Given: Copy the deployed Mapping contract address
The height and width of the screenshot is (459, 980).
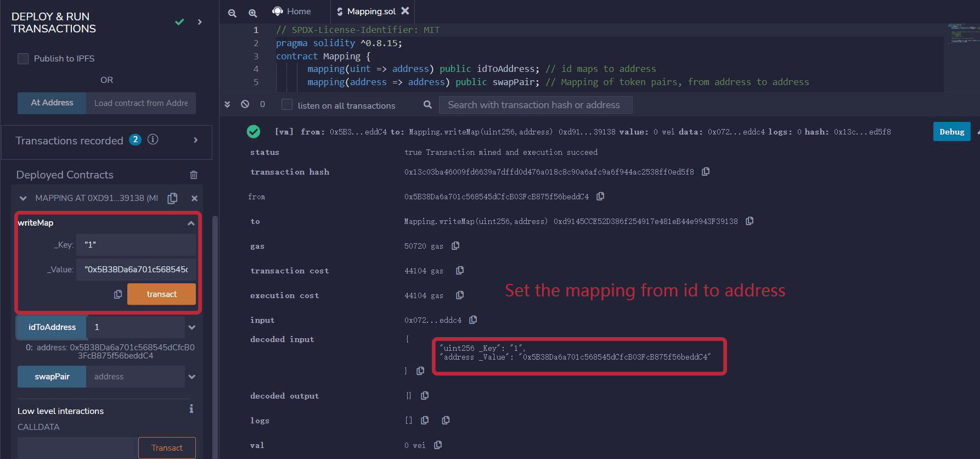Looking at the screenshot, I should point(173,198).
